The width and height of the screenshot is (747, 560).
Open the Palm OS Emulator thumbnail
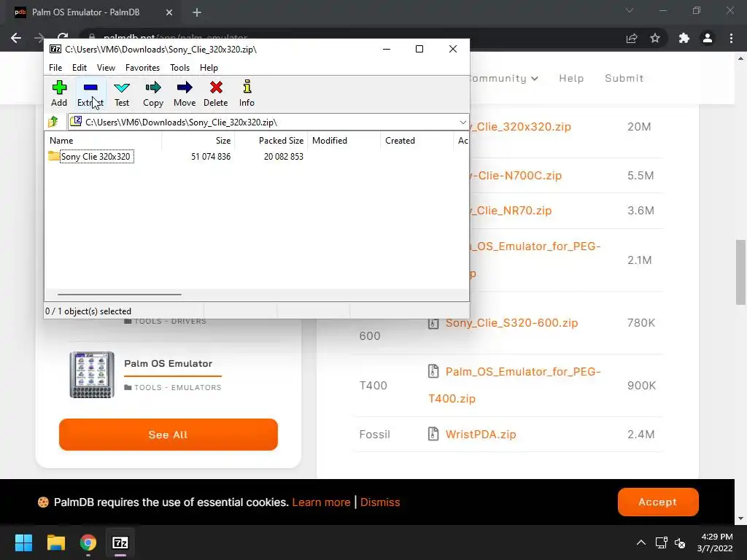(92, 375)
